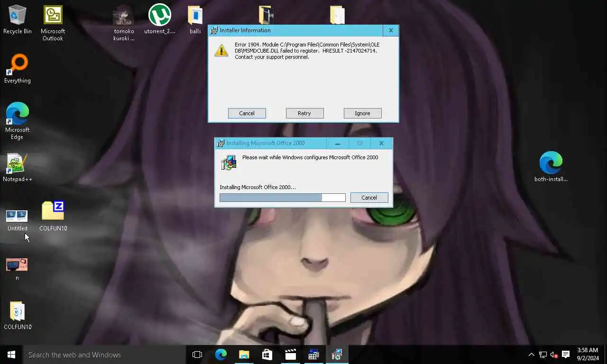607x364 pixels.
Task: Open the muted volume tray icon
Action: pyautogui.click(x=554, y=355)
